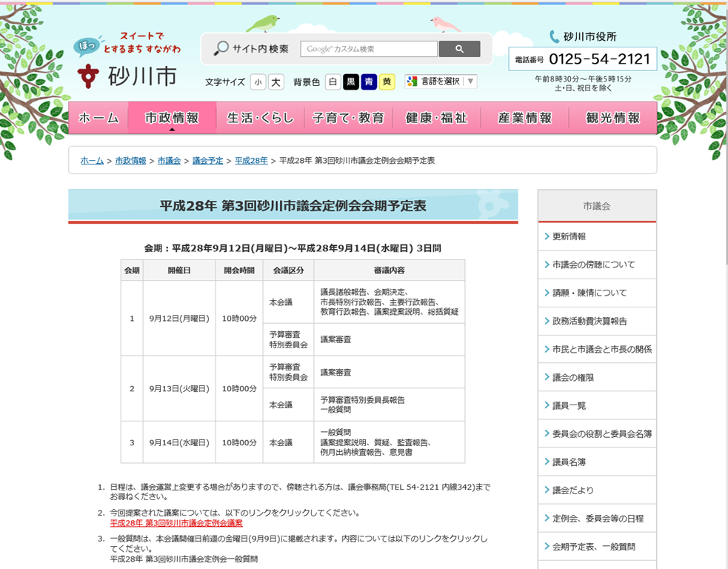Click the green bird above search bar
Viewport: 728px width, 569px height.
click(262, 24)
